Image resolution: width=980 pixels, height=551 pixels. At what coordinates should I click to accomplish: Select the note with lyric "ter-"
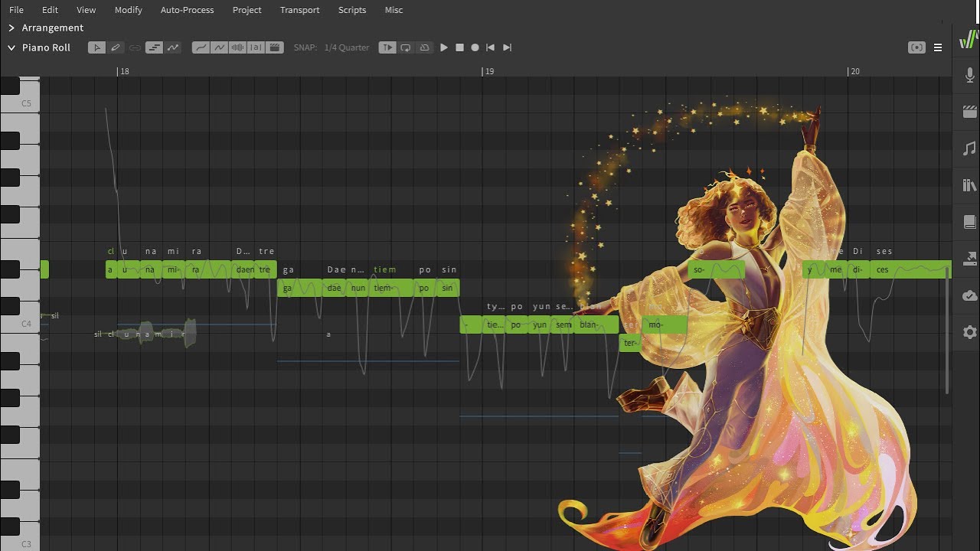point(630,343)
